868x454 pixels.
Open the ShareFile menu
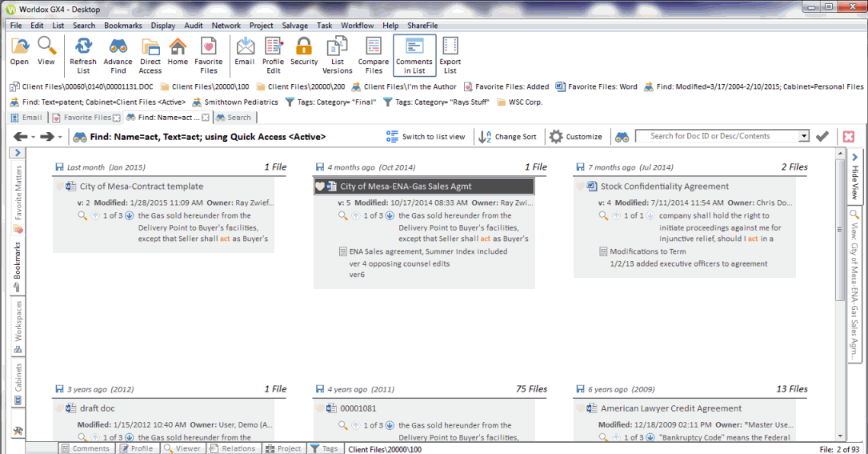tap(422, 26)
